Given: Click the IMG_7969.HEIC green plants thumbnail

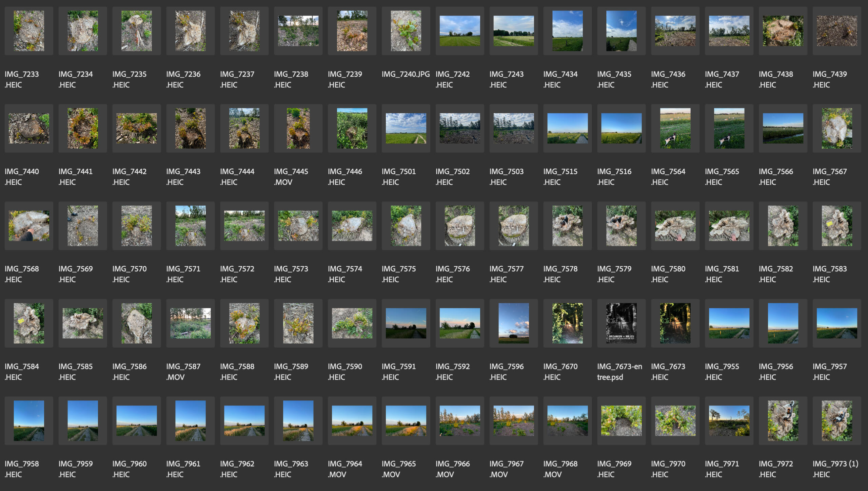Looking at the screenshot, I should coord(621,420).
